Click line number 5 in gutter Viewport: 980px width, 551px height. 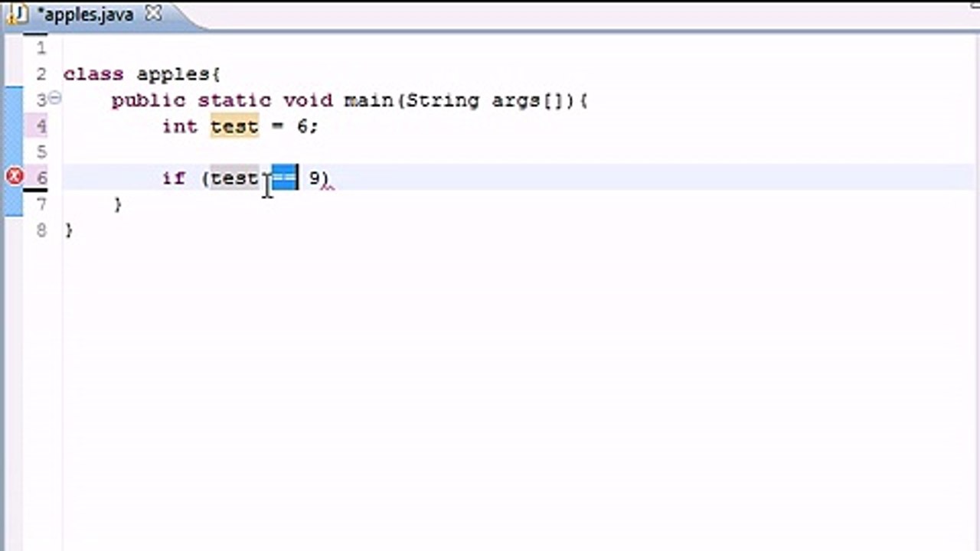41,152
